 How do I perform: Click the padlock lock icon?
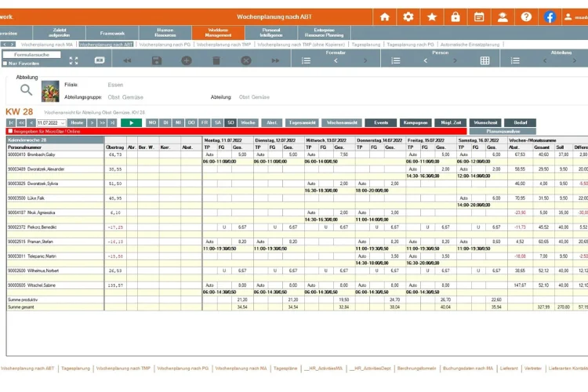(456, 17)
